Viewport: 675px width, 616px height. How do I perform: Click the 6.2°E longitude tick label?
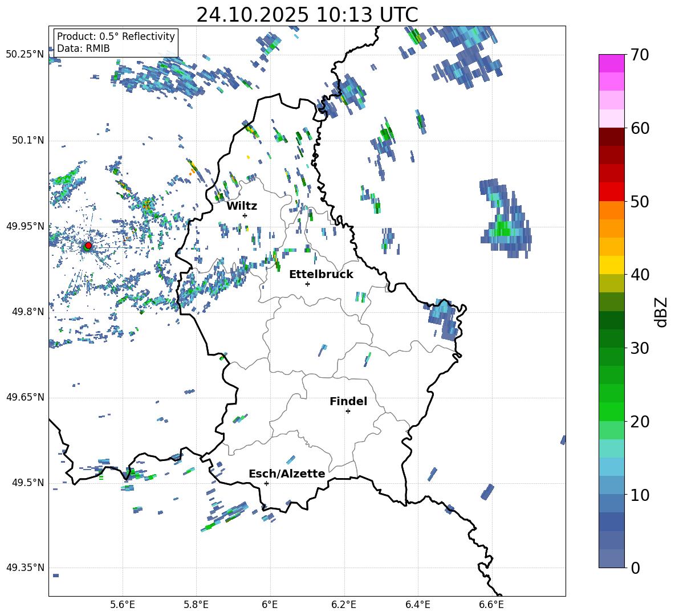[344, 604]
